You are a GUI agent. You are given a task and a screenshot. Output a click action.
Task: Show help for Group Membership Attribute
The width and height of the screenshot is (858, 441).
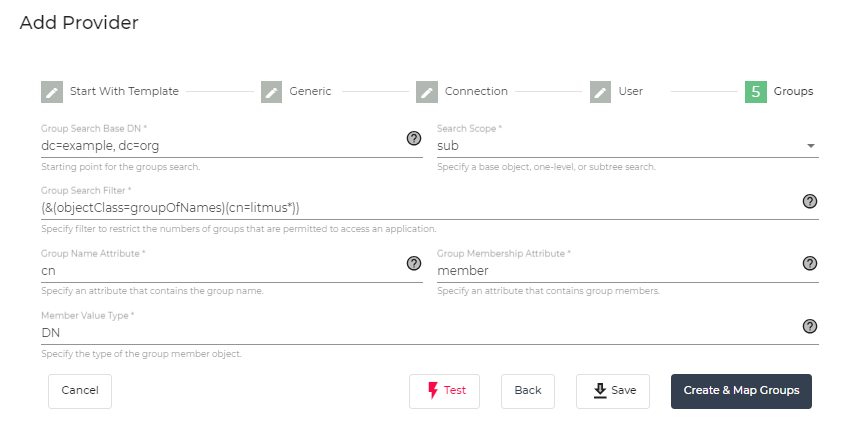pyautogui.click(x=810, y=263)
